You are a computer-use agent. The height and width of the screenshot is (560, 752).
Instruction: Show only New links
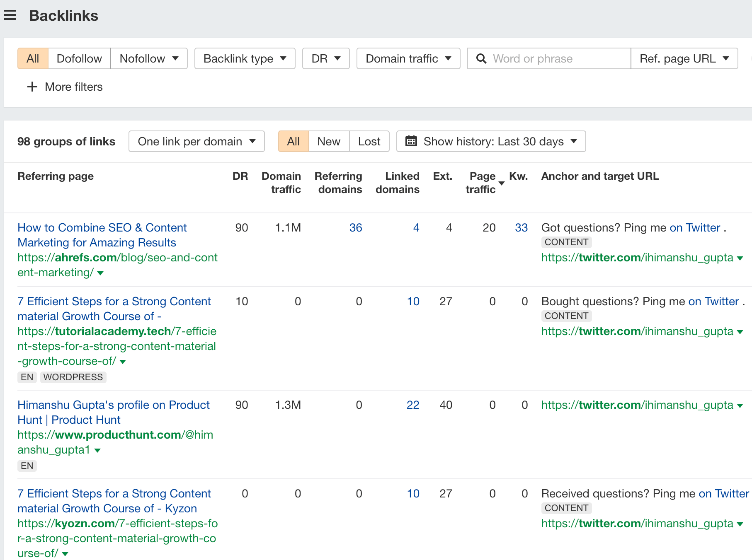pos(328,141)
